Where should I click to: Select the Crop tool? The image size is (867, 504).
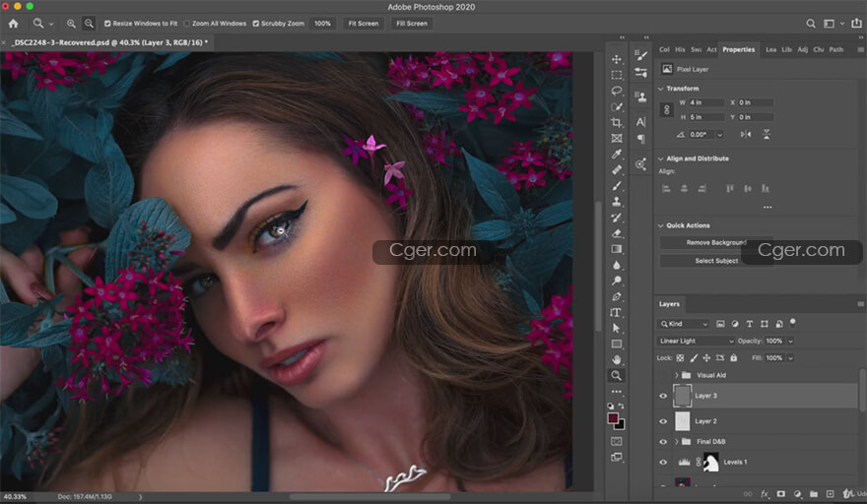pos(617,122)
